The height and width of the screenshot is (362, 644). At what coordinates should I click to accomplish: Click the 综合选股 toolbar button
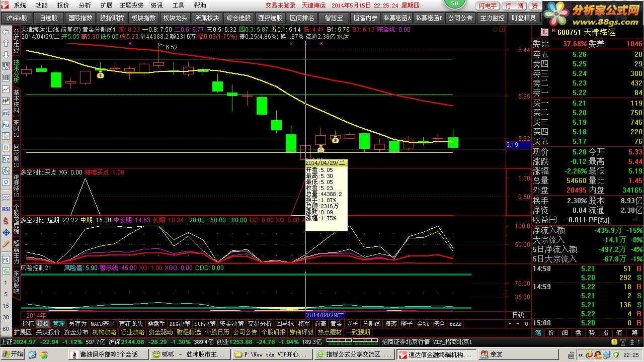coord(238,18)
